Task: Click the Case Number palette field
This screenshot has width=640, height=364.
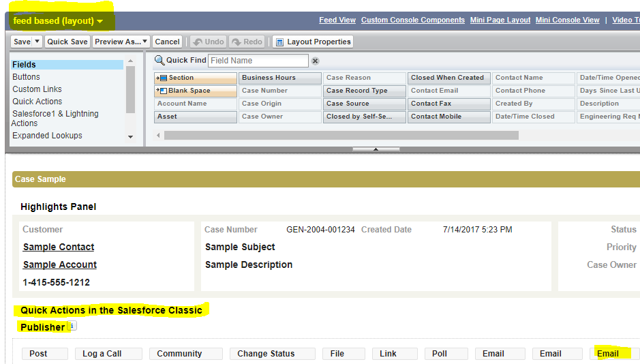Action: [280, 91]
